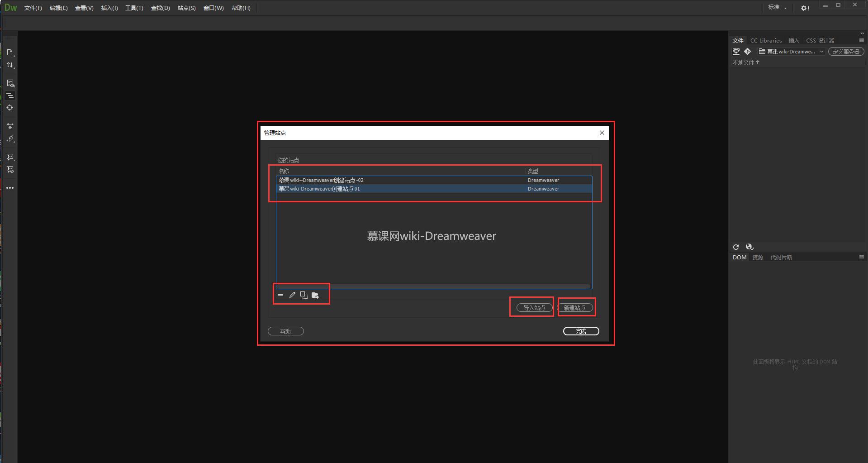Click the sync settings gear icon
This screenshot has height=463, width=868.
(805, 8)
